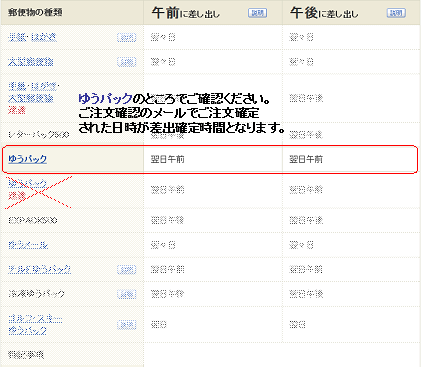Image resolution: width=421 pixels, height=367 pixels.
Task: Select 翌日午前 in ゆうパック 午前 column
Action: [x=168, y=159]
